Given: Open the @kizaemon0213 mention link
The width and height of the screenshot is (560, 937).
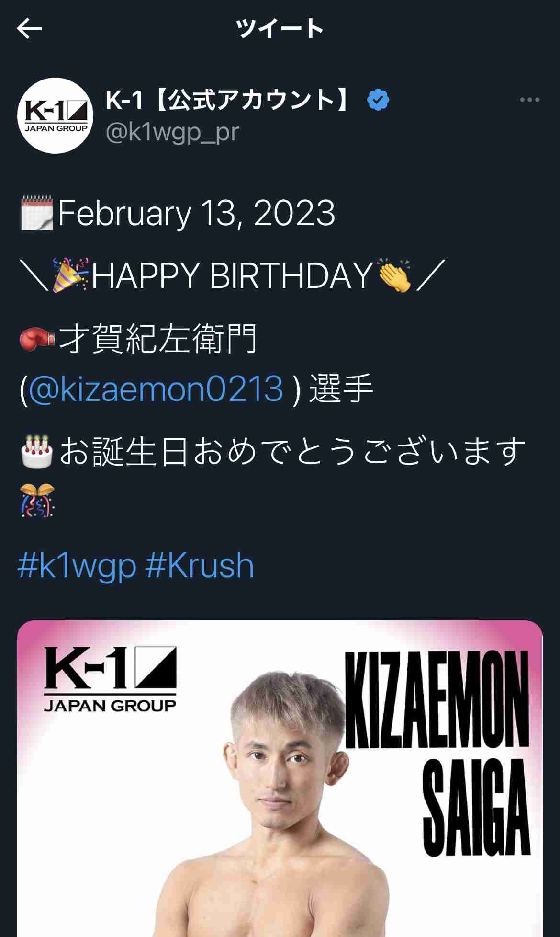Looking at the screenshot, I should pyautogui.click(x=156, y=389).
